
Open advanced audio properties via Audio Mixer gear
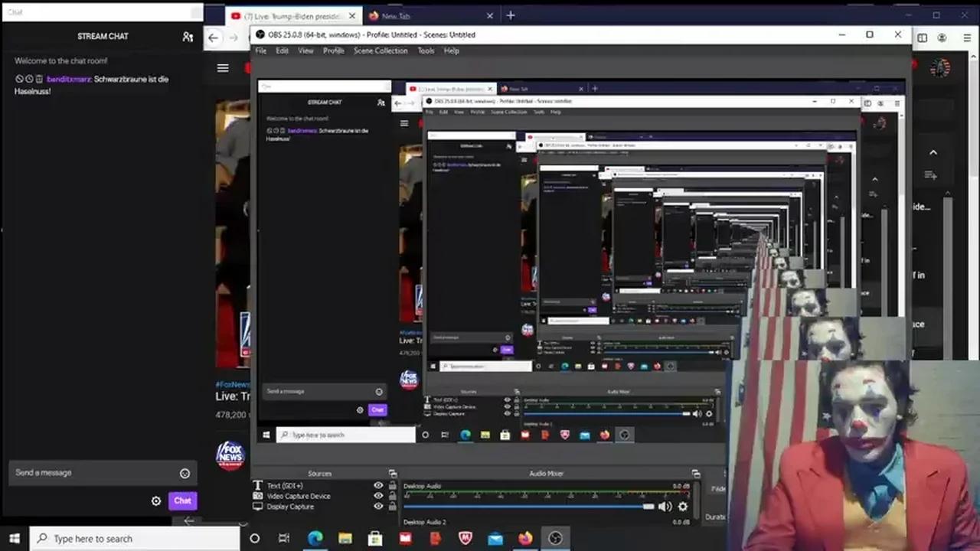pyautogui.click(x=684, y=507)
